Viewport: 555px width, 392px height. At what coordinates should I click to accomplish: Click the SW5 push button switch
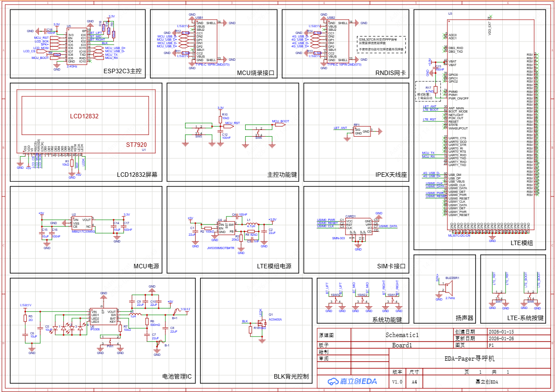point(199,131)
